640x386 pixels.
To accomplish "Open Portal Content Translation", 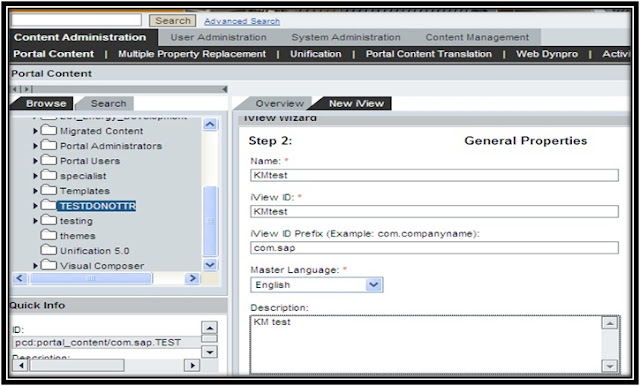I will coord(429,54).
